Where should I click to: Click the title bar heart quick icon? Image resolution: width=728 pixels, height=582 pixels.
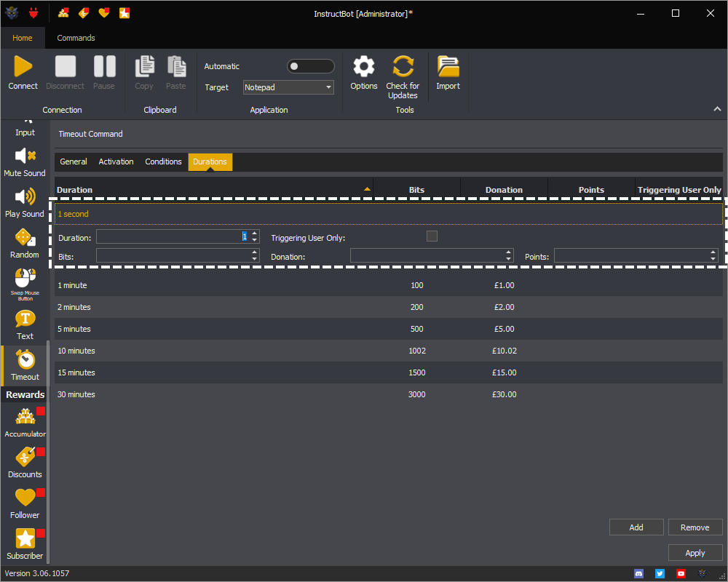[104, 13]
